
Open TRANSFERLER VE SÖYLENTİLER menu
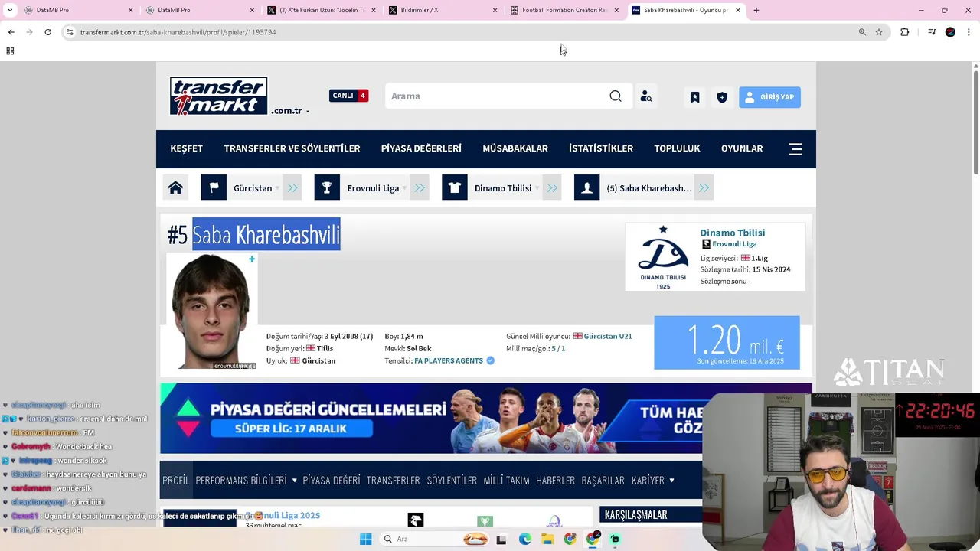[x=292, y=148]
